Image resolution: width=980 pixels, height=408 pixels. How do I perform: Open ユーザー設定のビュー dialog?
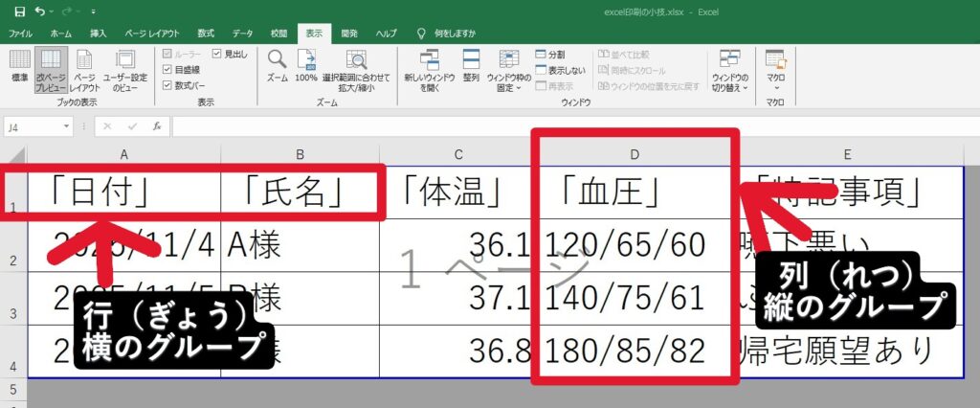tap(125, 67)
